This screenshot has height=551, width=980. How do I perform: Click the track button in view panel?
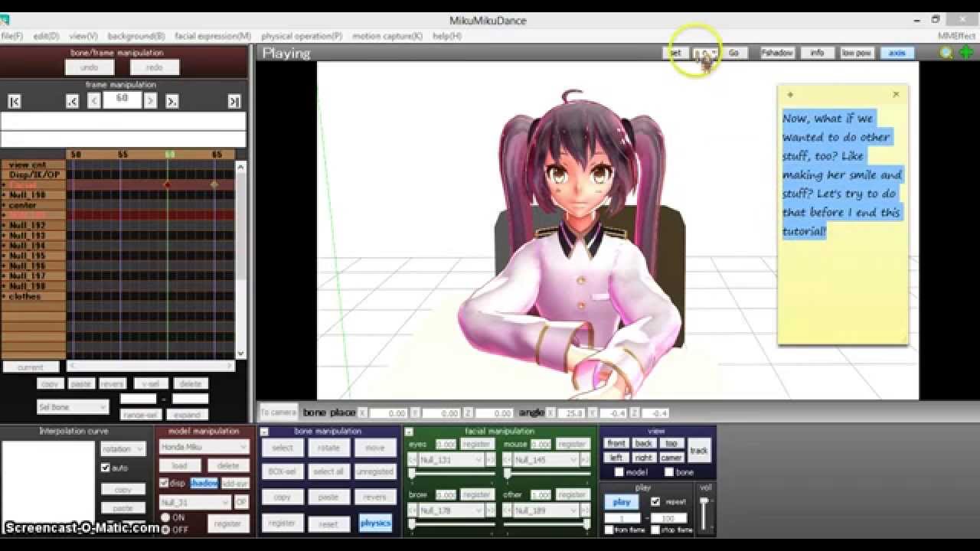(x=698, y=450)
